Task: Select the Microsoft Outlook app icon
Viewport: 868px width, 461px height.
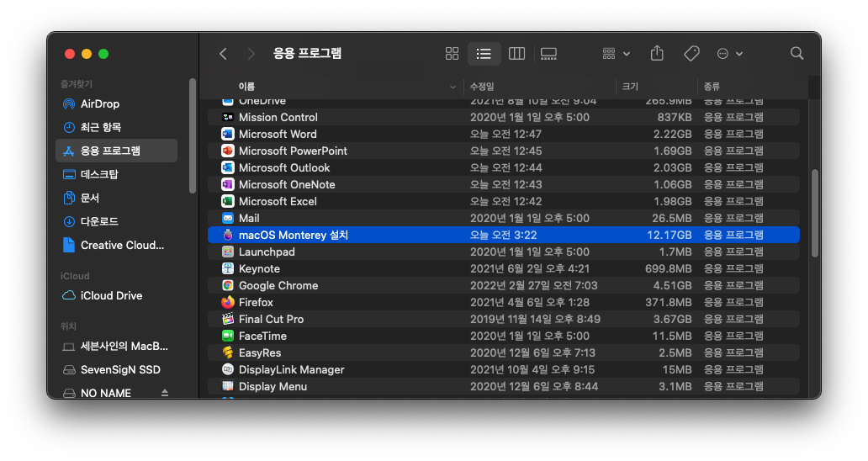Action: point(228,167)
